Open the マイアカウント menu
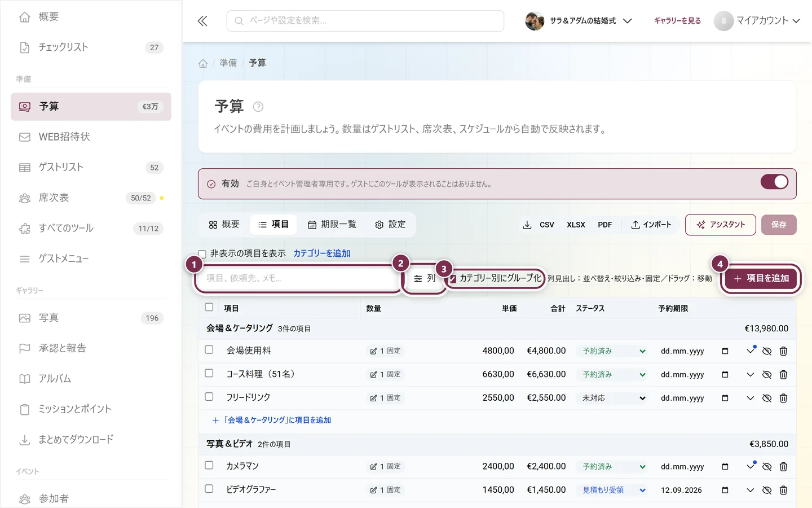 coord(757,21)
